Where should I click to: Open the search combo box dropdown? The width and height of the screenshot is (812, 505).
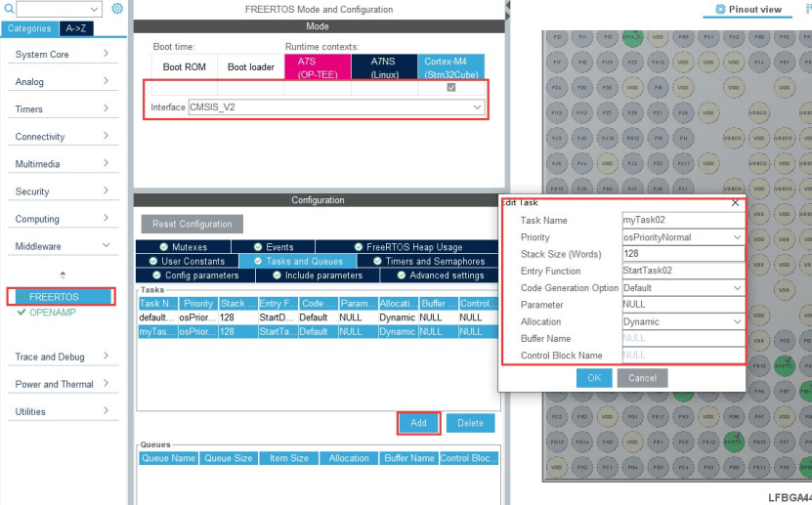[94, 10]
